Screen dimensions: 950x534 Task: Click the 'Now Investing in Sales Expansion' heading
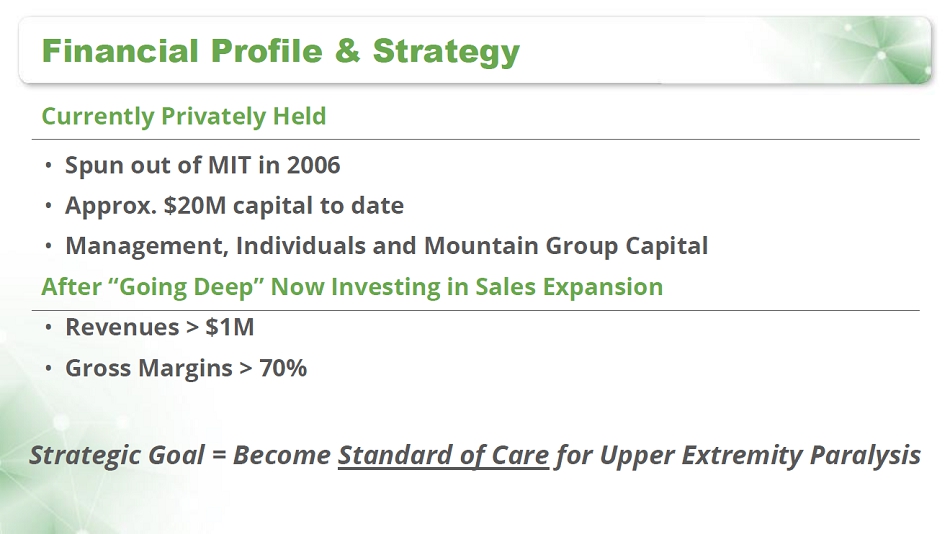tap(467, 287)
